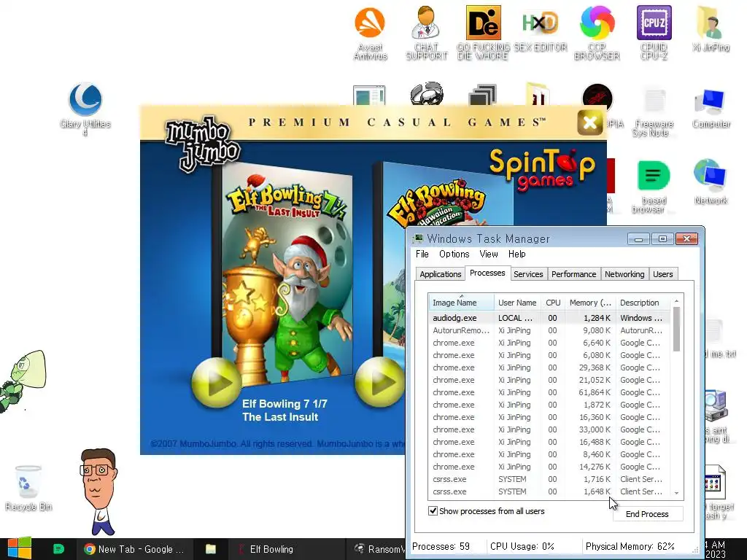Open the Windows Start button
The height and width of the screenshot is (560, 747).
pyautogui.click(x=20, y=548)
